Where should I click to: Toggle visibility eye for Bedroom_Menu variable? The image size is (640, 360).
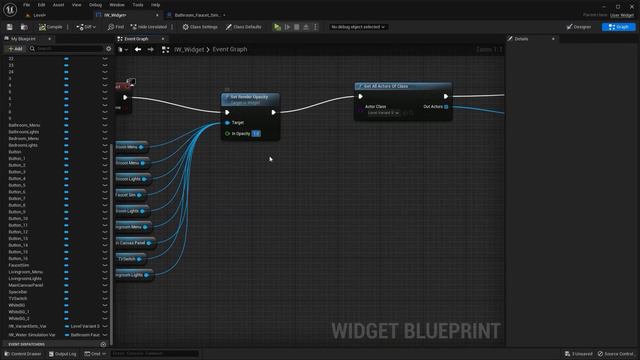click(x=105, y=139)
